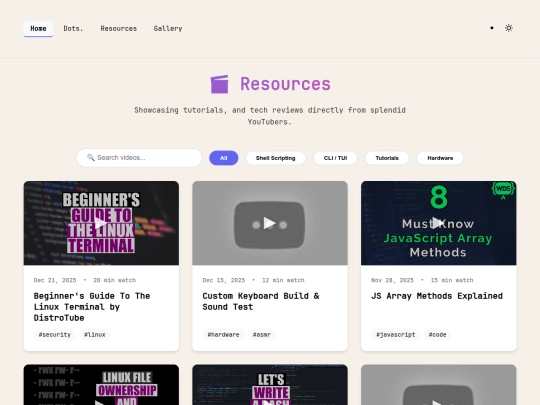
Task: Click the #asmr tag
Action: tap(262, 334)
